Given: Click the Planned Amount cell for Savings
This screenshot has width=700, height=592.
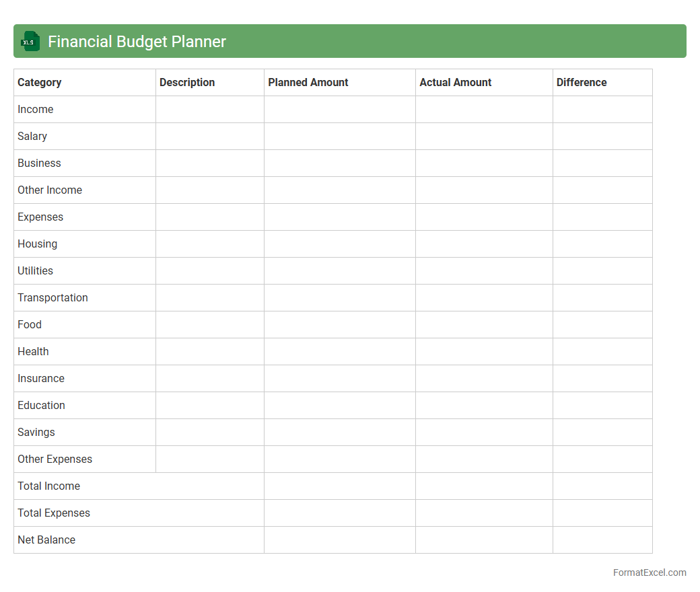Looking at the screenshot, I should (339, 432).
